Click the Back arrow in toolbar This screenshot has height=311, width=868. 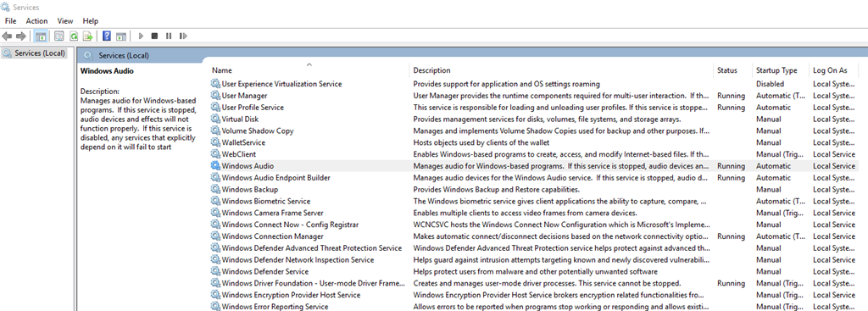pyautogui.click(x=7, y=36)
